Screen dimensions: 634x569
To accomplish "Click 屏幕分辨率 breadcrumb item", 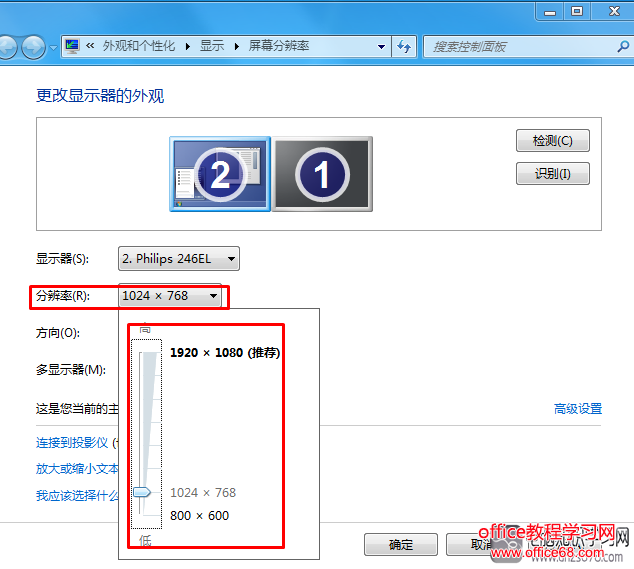I will click(x=279, y=46).
